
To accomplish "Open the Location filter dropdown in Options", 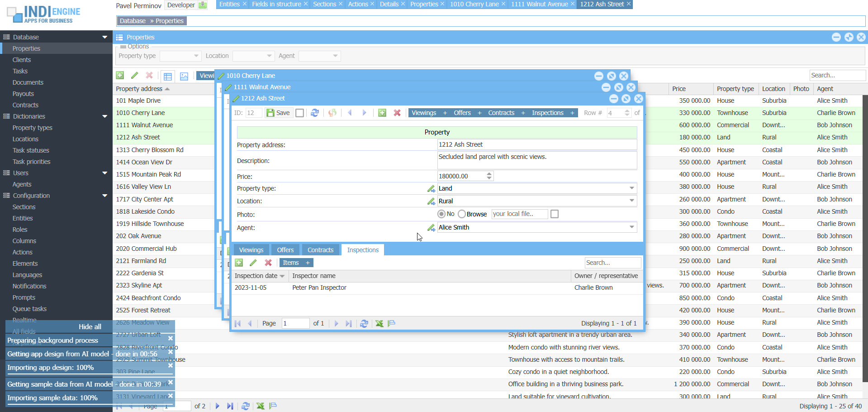I will click(269, 56).
